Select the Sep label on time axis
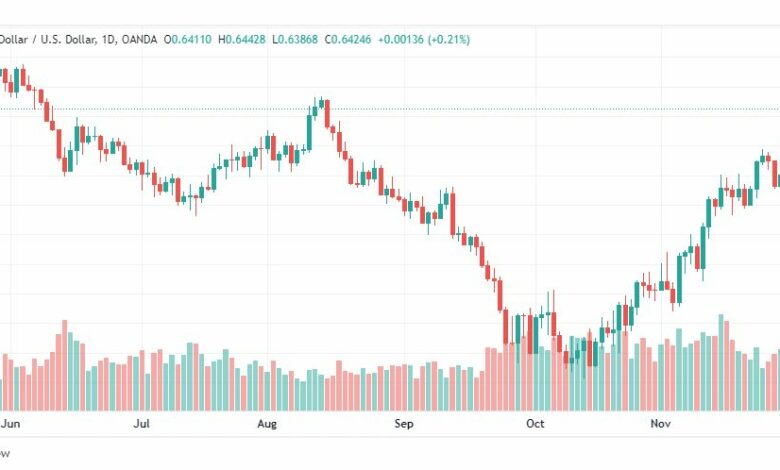The width and height of the screenshot is (780, 470). coord(404,424)
